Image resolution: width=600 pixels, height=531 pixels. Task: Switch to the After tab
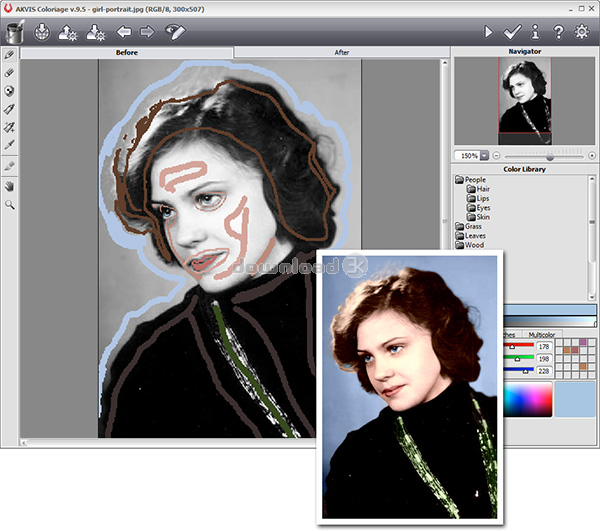tap(341, 51)
